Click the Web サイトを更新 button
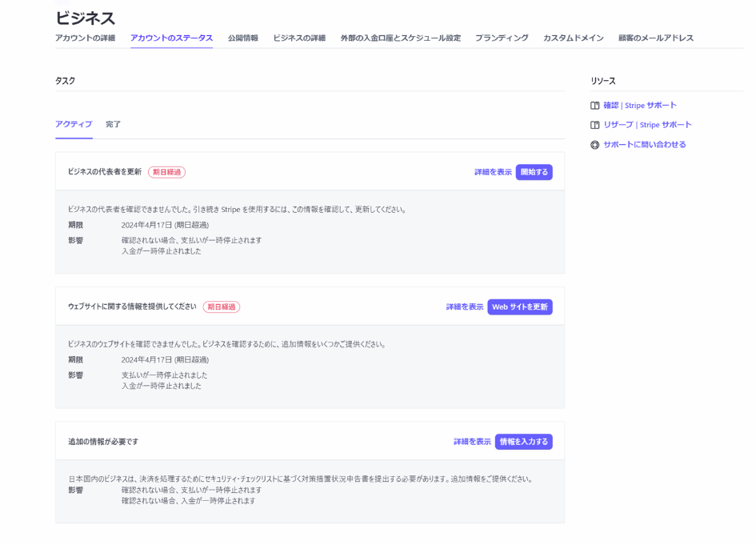This screenshot has height=545, width=756. [x=520, y=307]
